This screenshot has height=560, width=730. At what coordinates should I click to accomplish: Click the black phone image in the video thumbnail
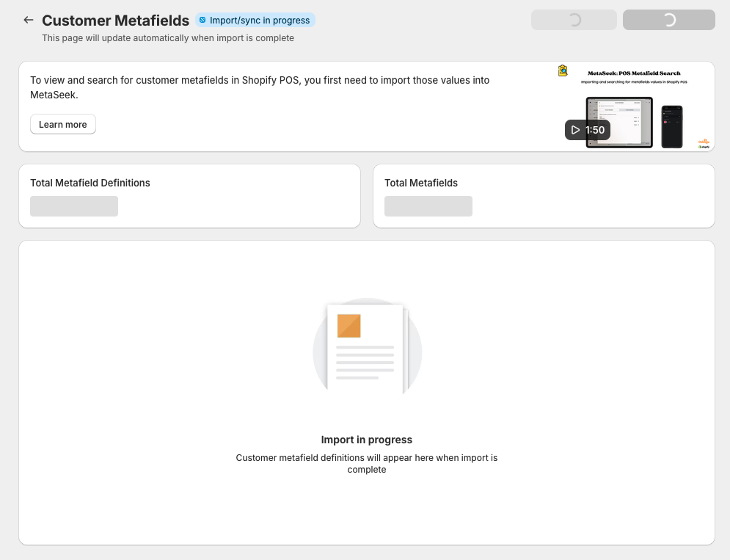point(671,126)
